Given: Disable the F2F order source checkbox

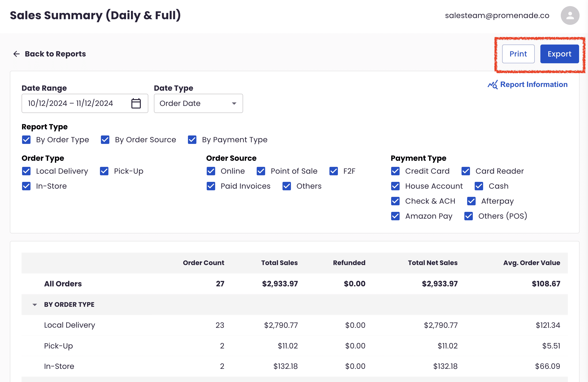Looking at the screenshot, I should pos(333,171).
